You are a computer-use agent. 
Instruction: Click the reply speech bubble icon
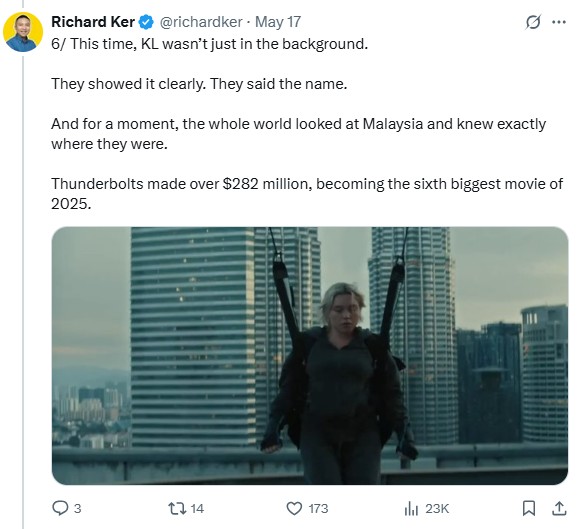point(60,508)
